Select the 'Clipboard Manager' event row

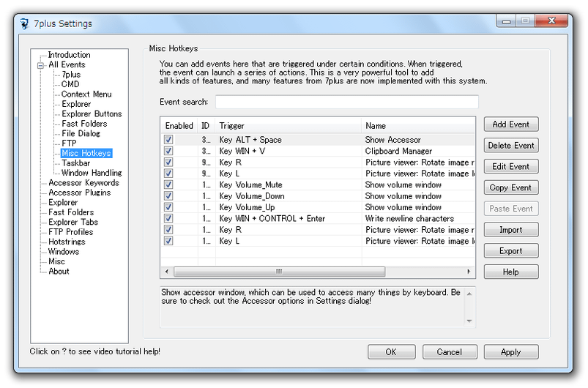click(318, 151)
